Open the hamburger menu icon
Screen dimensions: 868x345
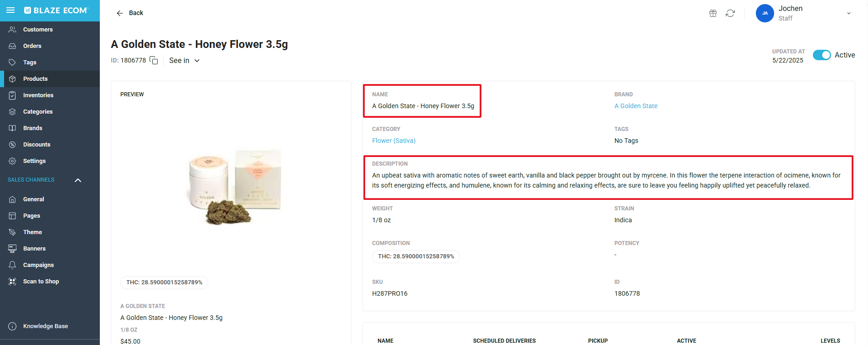coord(10,10)
